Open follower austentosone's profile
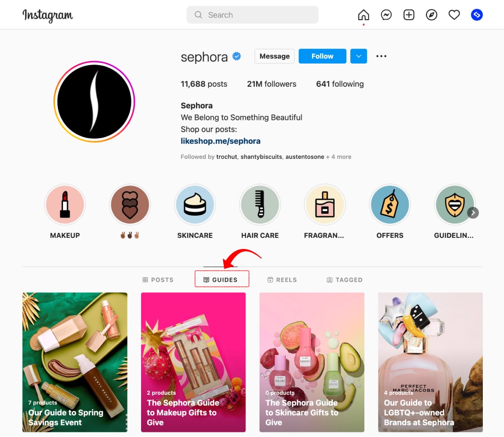504x437 pixels. click(x=305, y=157)
